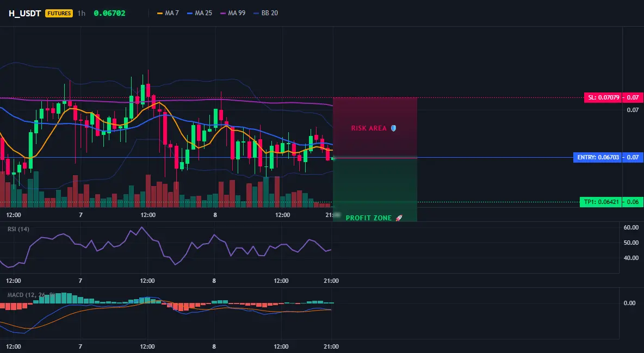
Task: Toggle the MA 25 legend entry
Action: (x=200, y=13)
